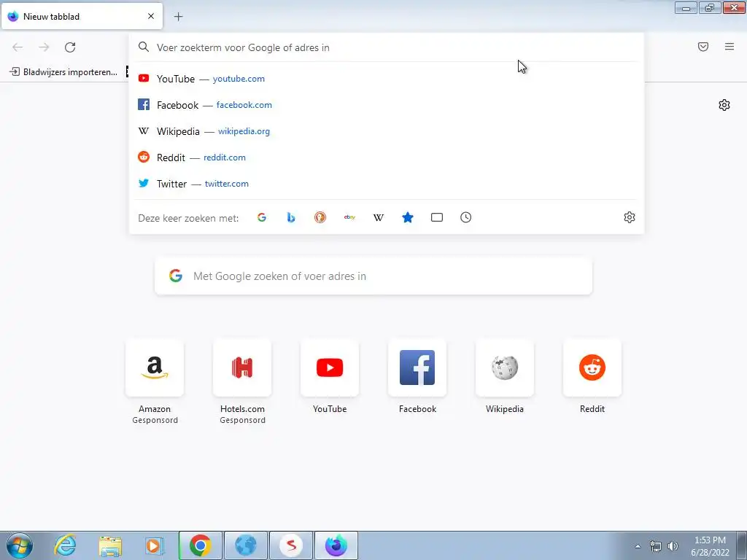Search this time with DuckDuckGo icon

pyautogui.click(x=320, y=217)
